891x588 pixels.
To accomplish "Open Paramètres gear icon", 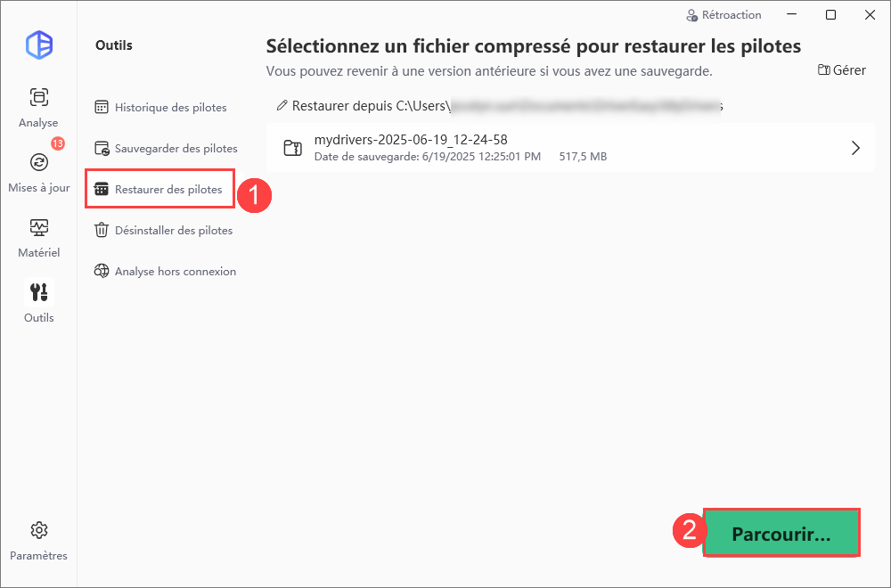I will pyautogui.click(x=38, y=531).
